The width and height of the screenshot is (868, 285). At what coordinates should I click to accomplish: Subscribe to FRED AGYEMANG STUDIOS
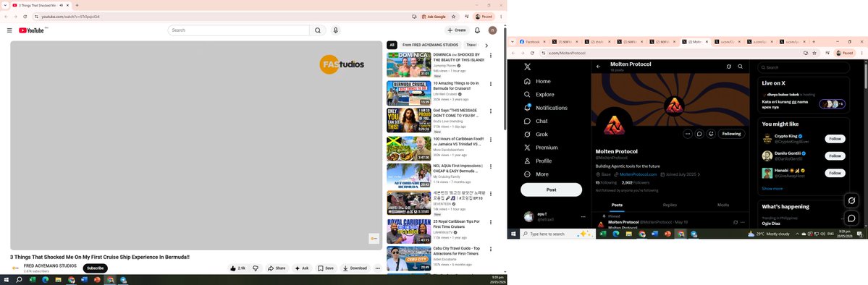96,268
